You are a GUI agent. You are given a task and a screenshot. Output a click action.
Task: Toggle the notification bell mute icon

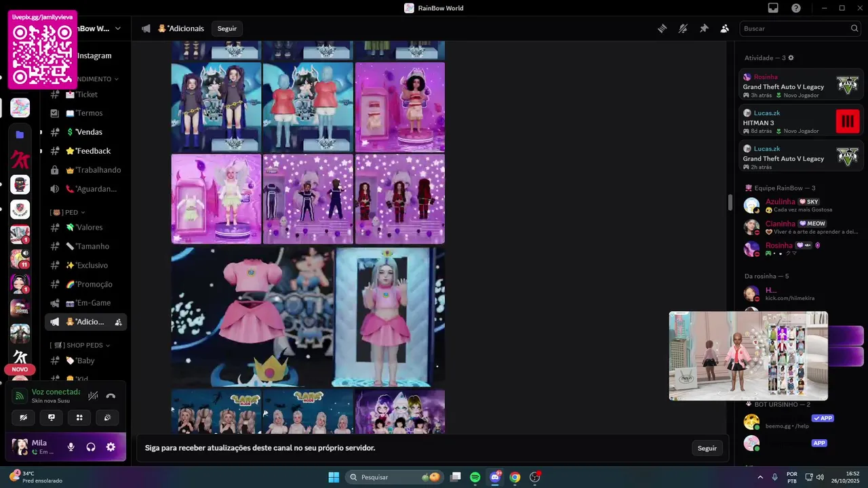coord(683,28)
